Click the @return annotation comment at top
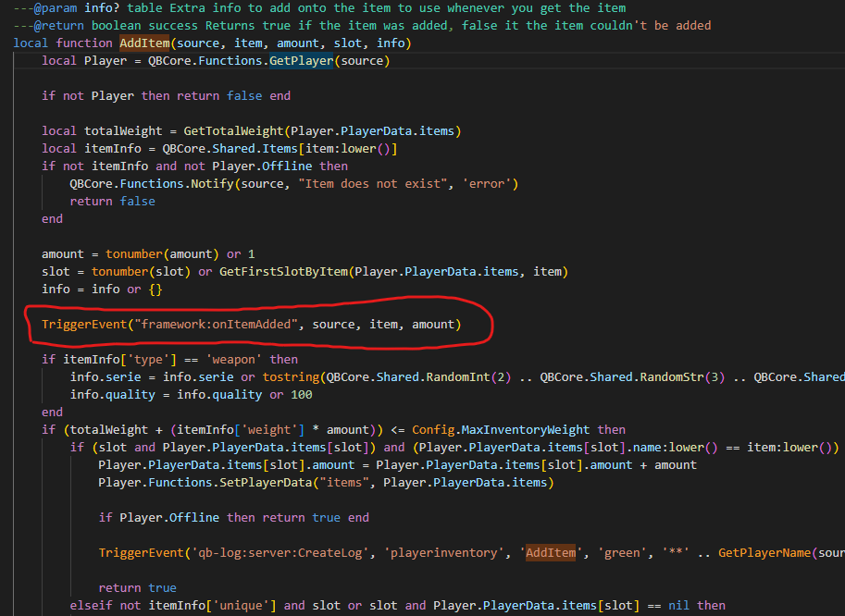The width and height of the screenshot is (845, 616). (x=46, y=26)
